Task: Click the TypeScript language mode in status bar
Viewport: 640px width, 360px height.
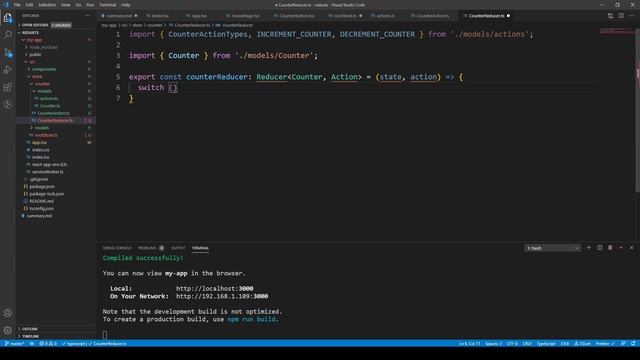Action: (546, 344)
